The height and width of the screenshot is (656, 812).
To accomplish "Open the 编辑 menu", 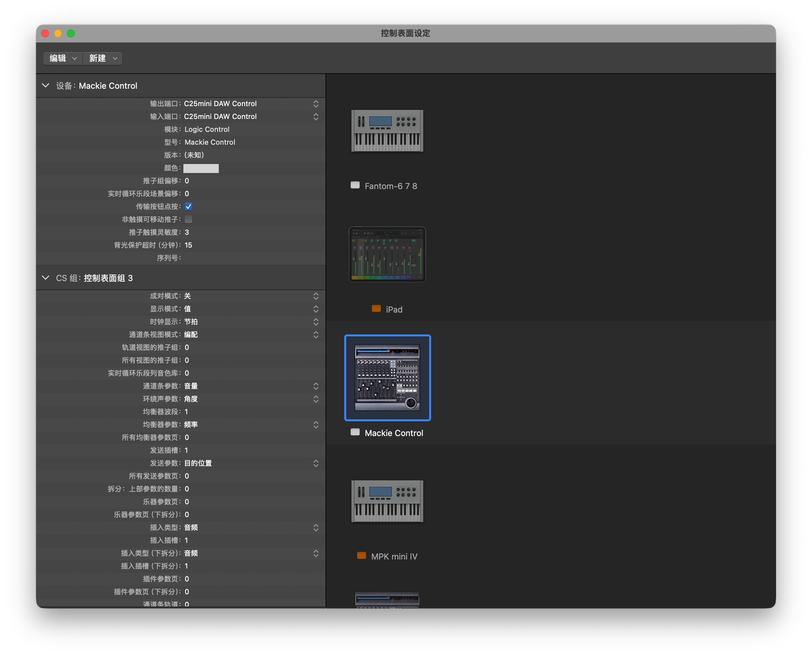I will (63, 58).
